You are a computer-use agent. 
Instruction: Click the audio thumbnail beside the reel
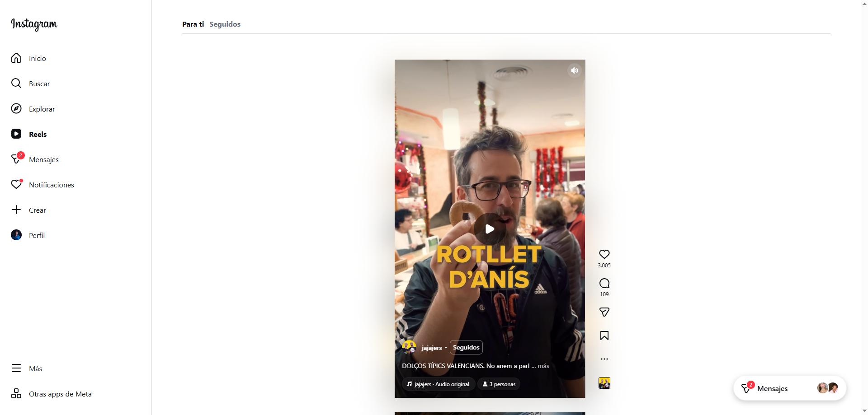click(x=604, y=383)
